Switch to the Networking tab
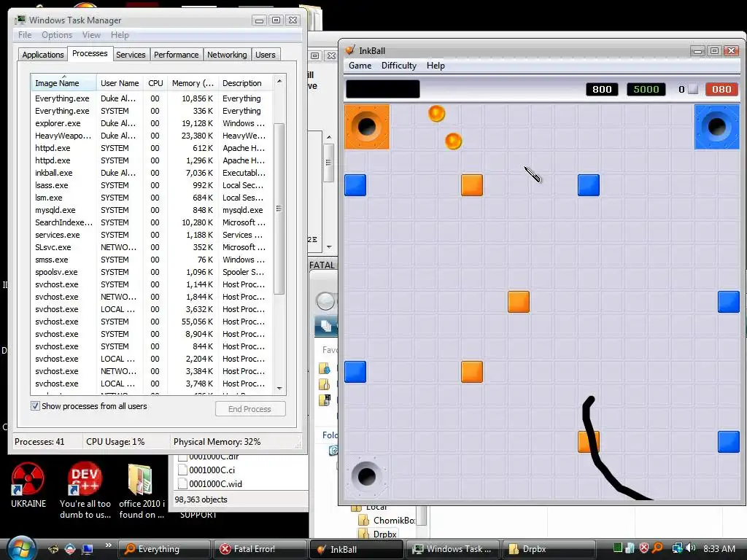747x560 pixels. [x=227, y=55]
